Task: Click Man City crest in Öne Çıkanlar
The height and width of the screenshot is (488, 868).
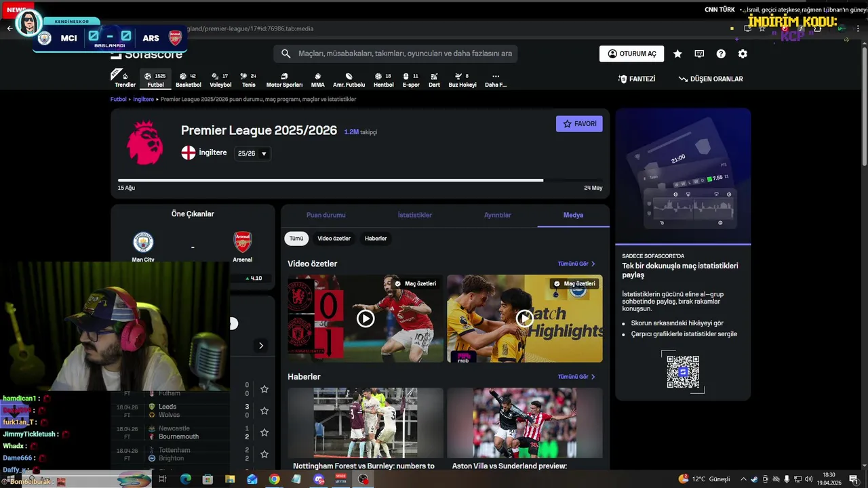Action: [x=143, y=242]
